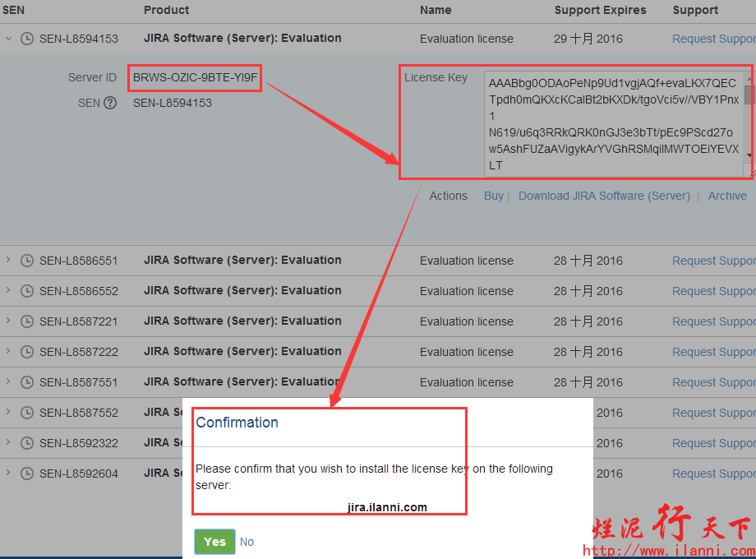
Task: Click the clock icon beside SEN-L8592604
Action: coord(27,474)
